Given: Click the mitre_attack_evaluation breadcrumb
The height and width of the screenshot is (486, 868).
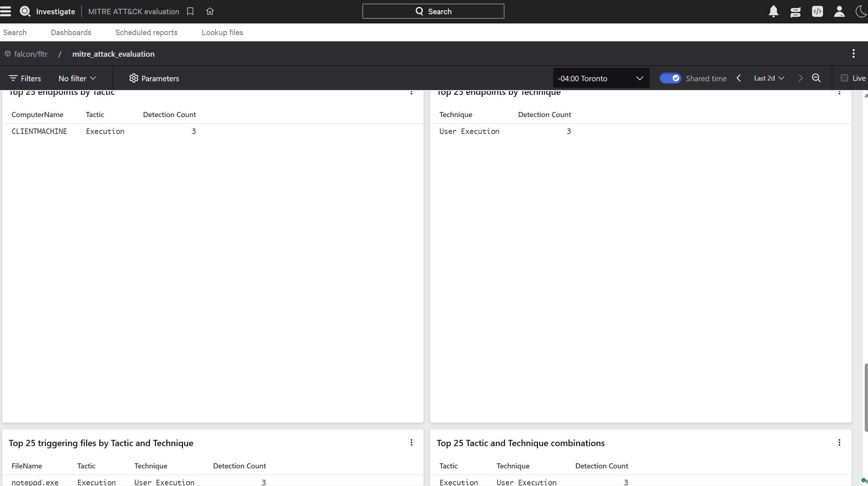Looking at the screenshot, I should (113, 54).
